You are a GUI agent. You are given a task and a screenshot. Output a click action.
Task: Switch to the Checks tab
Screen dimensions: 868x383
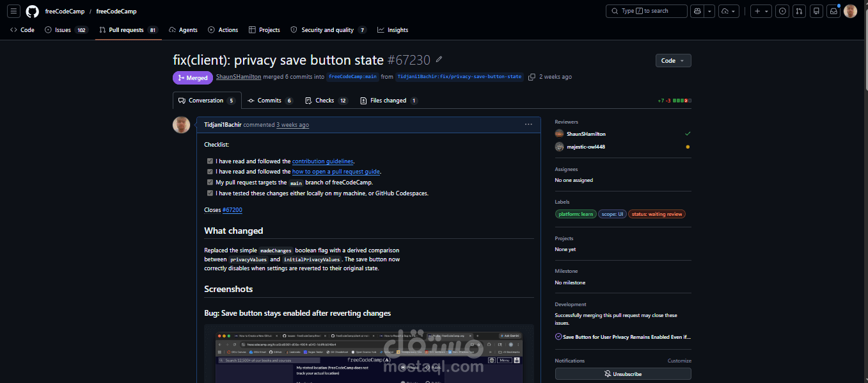(x=326, y=101)
